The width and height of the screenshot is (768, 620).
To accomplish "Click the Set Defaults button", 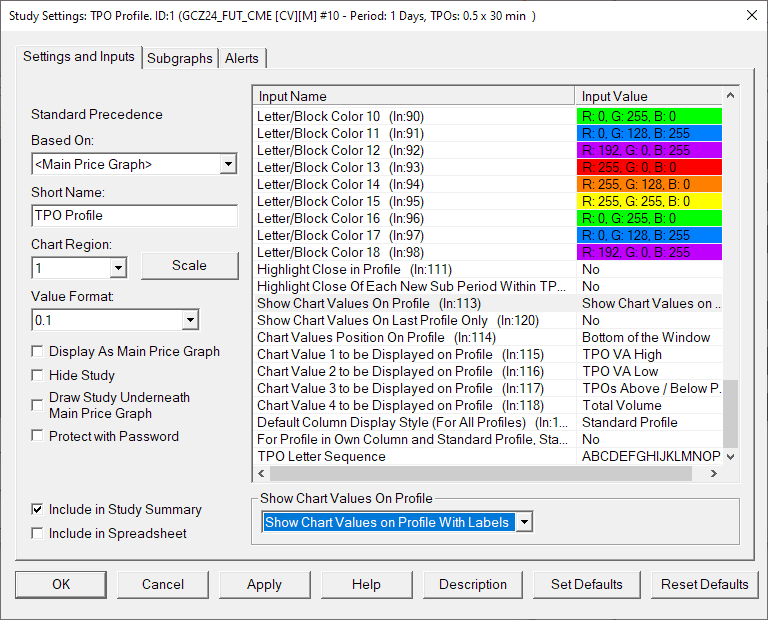I will (x=586, y=584).
